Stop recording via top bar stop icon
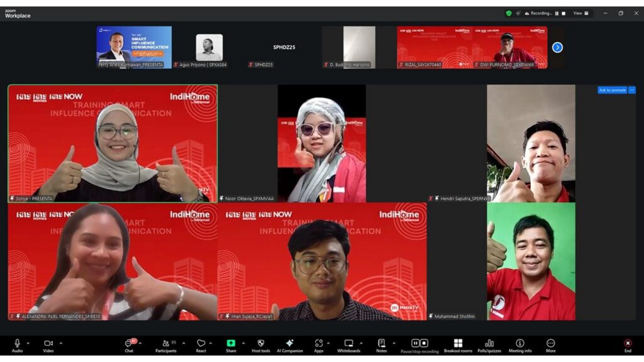This screenshot has height=362, width=644. pos(563,13)
